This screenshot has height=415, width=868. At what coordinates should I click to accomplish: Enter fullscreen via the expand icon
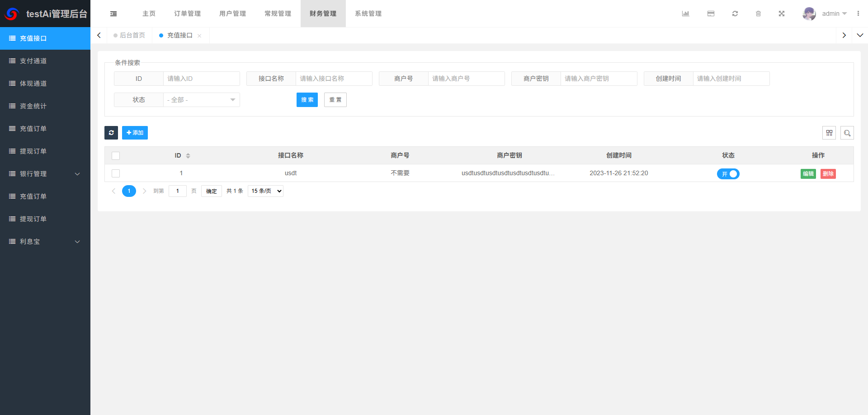782,14
